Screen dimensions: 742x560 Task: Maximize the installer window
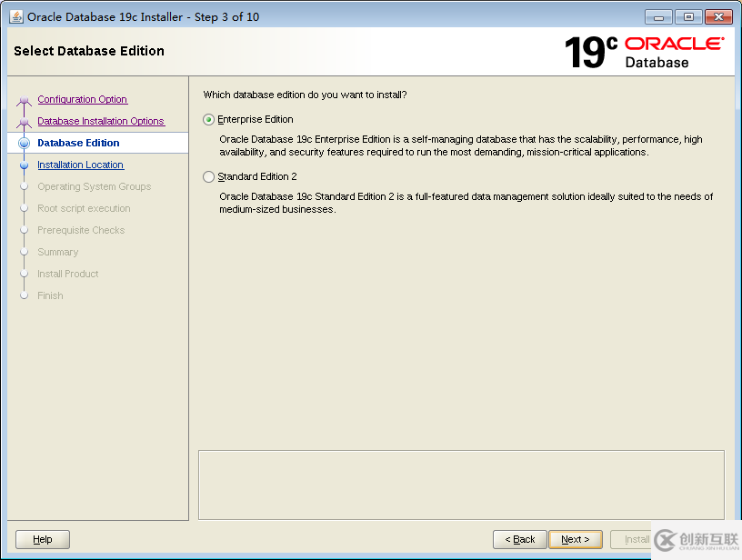tap(688, 17)
